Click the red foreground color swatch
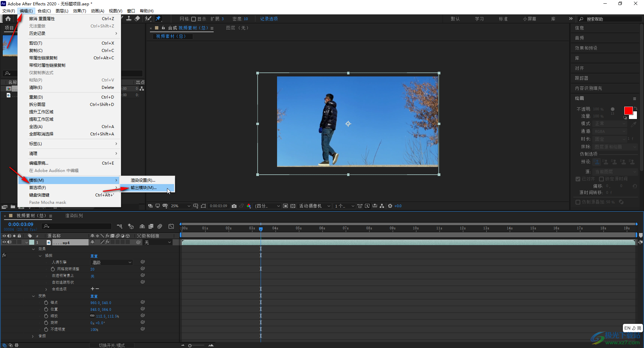The image size is (644, 348). pos(628,111)
